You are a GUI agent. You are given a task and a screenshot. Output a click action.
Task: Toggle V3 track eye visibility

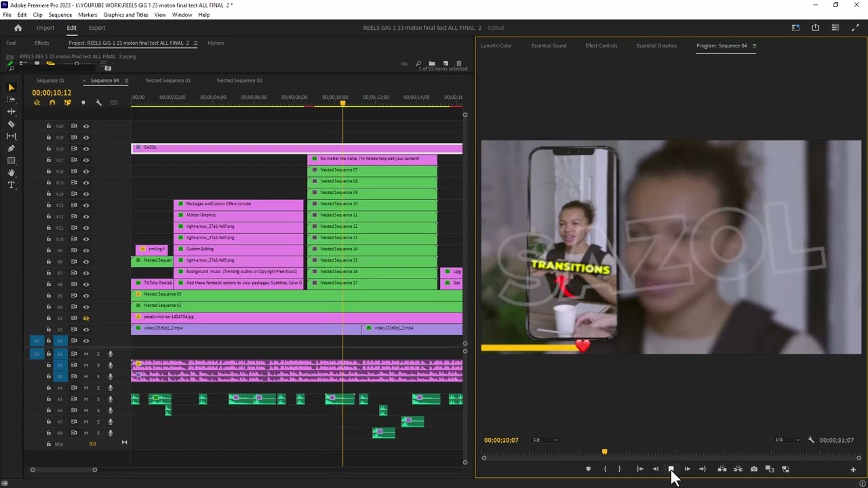[x=86, y=318]
